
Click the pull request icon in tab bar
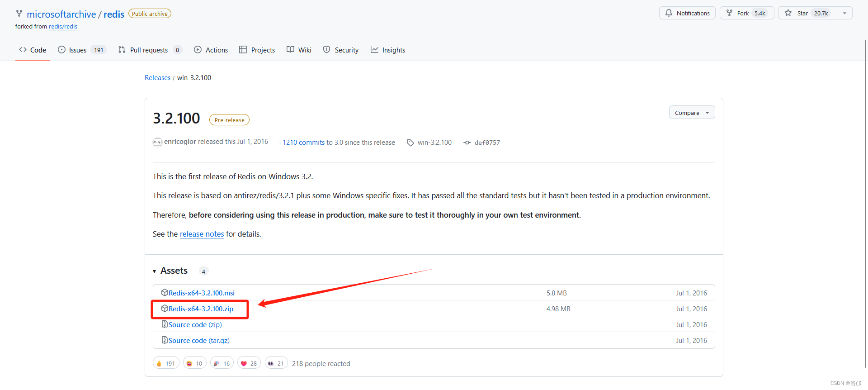[x=122, y=50]
